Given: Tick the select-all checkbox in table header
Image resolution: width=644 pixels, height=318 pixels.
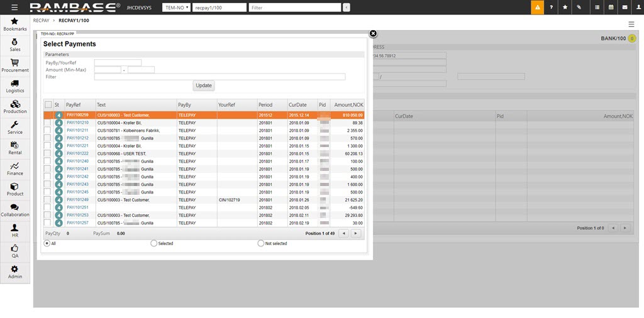Looking at the screenshot, I should point(48,104).
